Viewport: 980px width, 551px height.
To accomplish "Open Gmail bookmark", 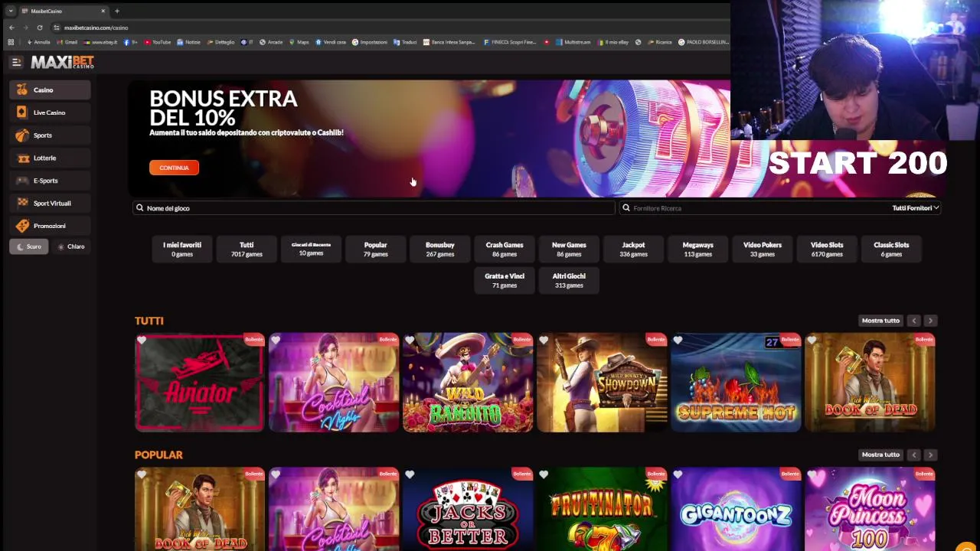I will [x=67, y=42].
